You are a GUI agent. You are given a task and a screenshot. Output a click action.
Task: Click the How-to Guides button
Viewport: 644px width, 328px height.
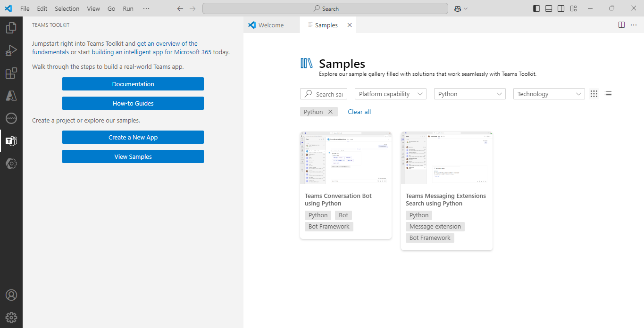133,103
